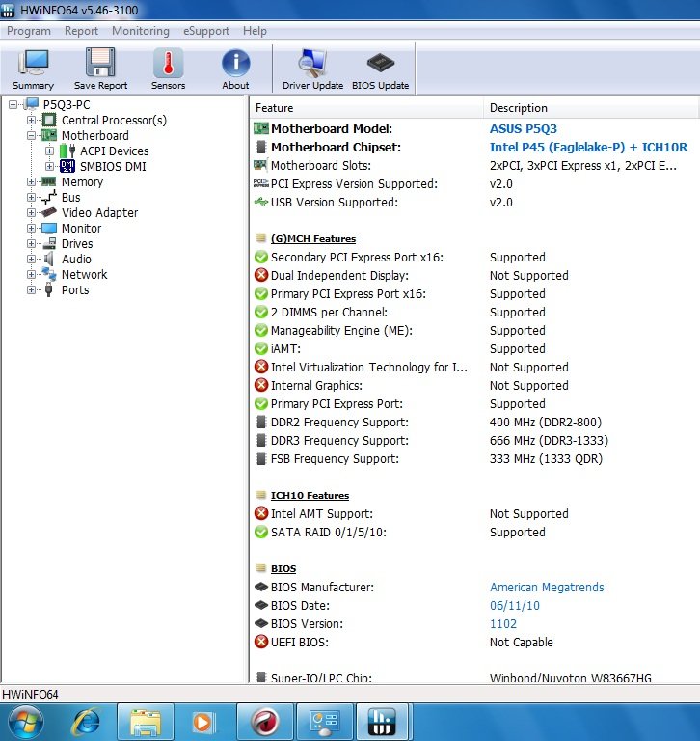Click the Central Processor(s) chip icon
The height and width of the screenshot is (741, 700).
click(x=49, y=120)
